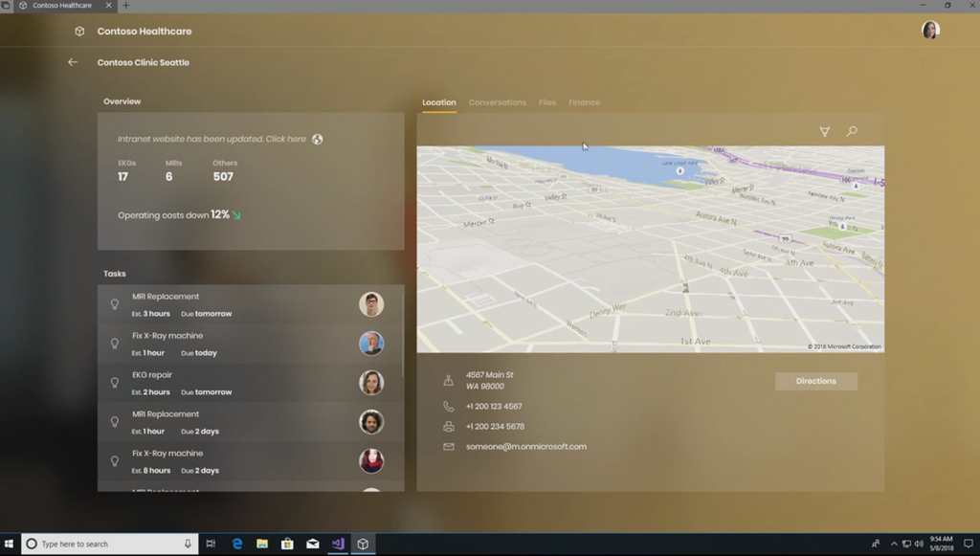The height and width of the screenshot is (556, 980).
Task: Click the address pin icon beside 4567 Main St
Action: click(x=448, y=380)
